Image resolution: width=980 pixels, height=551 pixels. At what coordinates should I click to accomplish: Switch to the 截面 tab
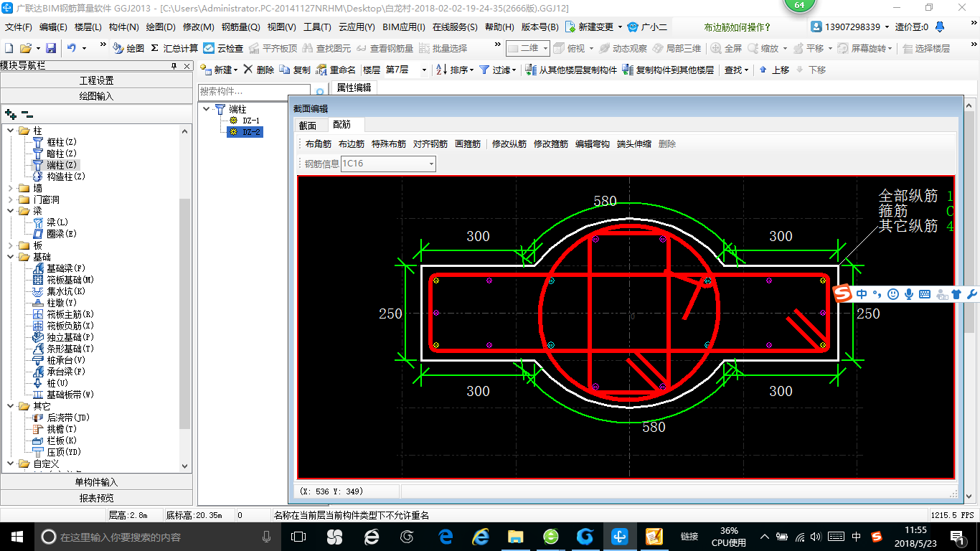tap(308, 125)
